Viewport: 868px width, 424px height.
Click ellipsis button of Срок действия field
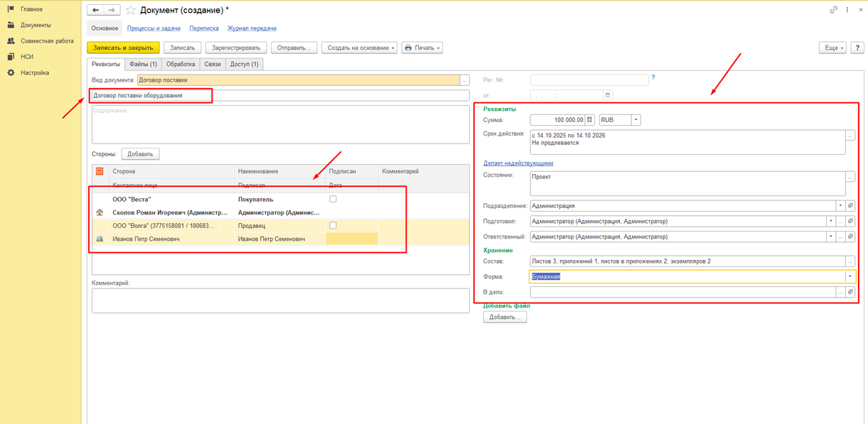[850, 135]
